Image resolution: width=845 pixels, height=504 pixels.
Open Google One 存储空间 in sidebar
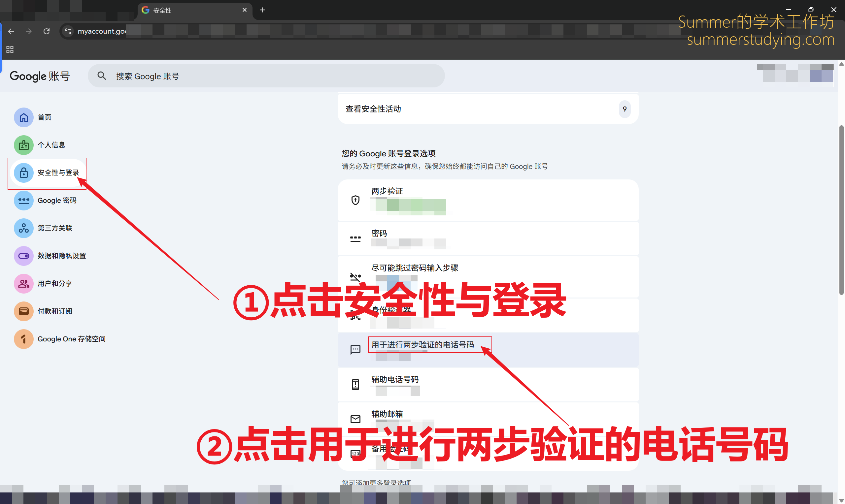pos(71,339)
